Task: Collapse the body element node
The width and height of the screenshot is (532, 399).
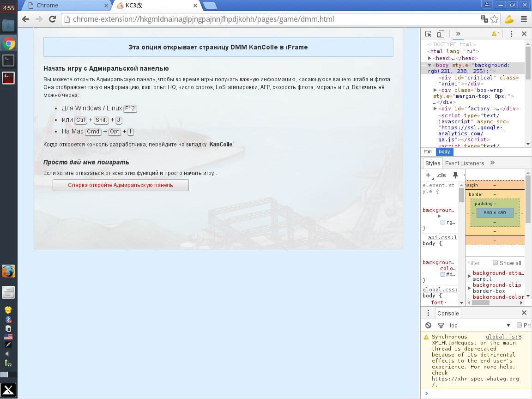Action: pos(429,65)
